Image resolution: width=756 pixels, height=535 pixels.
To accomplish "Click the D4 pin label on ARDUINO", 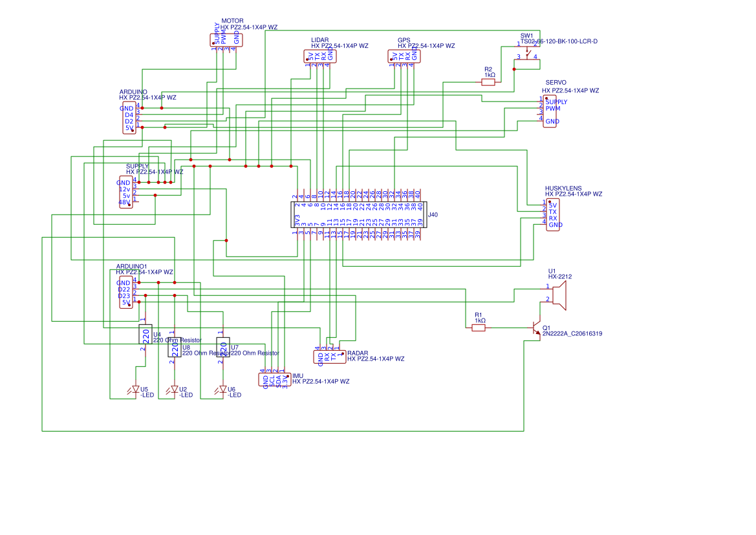I will tap(129, 115).
